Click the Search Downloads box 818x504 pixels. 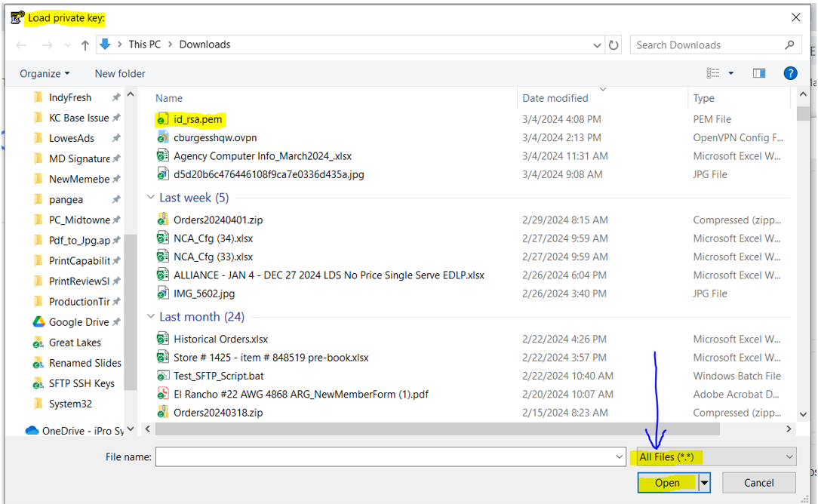click(x=708, y=45)
